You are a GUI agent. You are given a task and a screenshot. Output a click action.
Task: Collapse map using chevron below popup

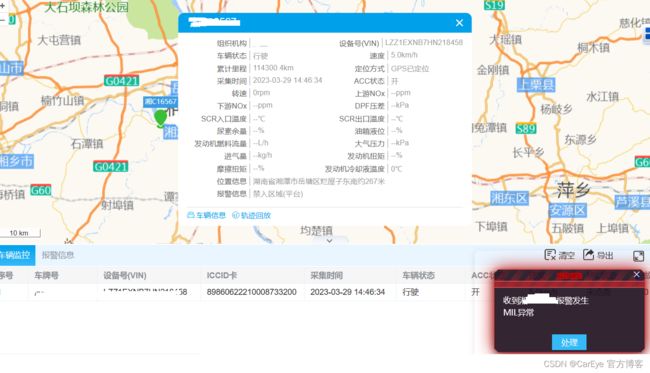329,241
